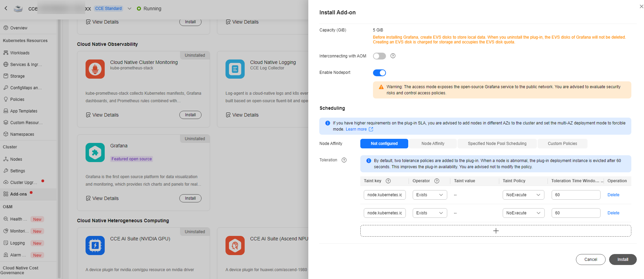Image resolution: width=644 pixels, height=279 pixels.
Task: Open Health Diagnosis sidebar item
Action: 18,219
